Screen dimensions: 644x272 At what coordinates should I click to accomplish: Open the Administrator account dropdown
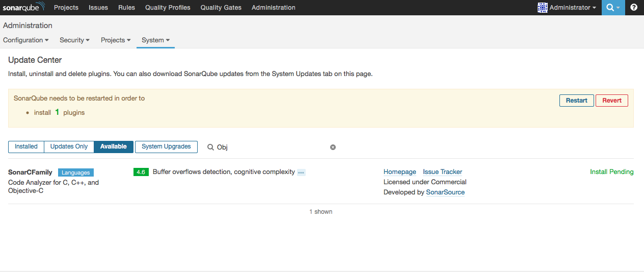point(567,8)
